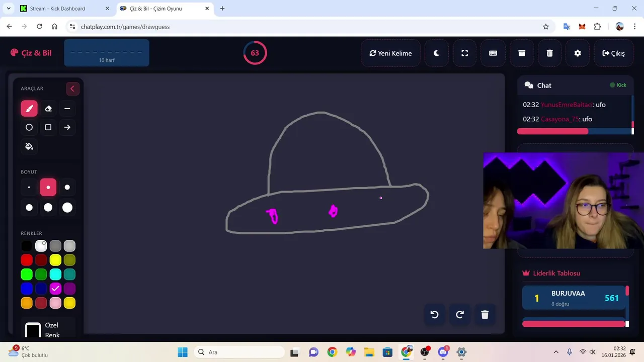Switch to Stream - Kick Dashboard tab
The width and height of the screenshot is (644, 362).
pyautogui.click(x=64, y=9)
